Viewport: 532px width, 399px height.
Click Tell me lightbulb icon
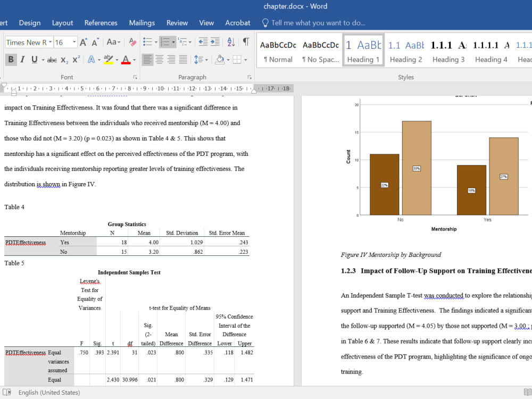click(x=265, y=23)
